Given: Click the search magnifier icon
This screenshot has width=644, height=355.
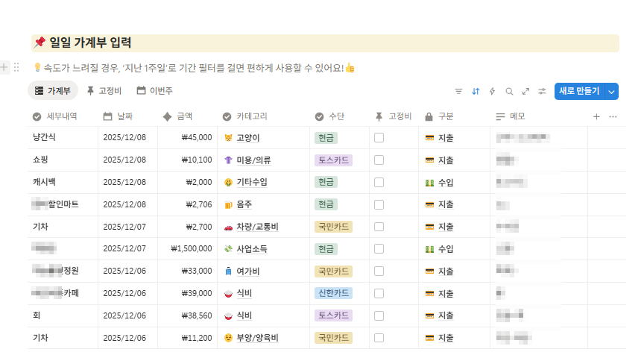Looking at the screenshot, I should [x=509, y=91].
